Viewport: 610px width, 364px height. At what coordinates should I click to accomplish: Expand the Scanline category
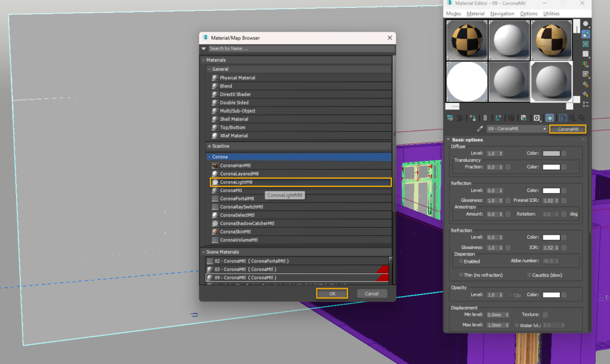[209, 146]
